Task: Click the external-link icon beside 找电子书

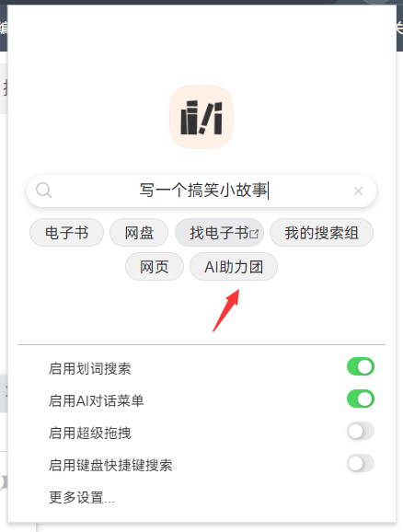Action: [254, 234]
